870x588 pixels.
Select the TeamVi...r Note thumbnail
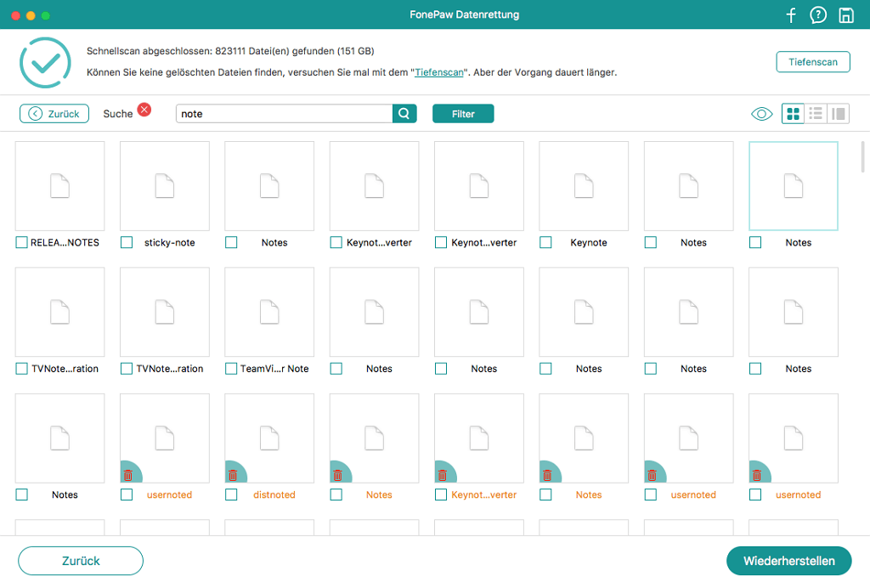(269, 312)
